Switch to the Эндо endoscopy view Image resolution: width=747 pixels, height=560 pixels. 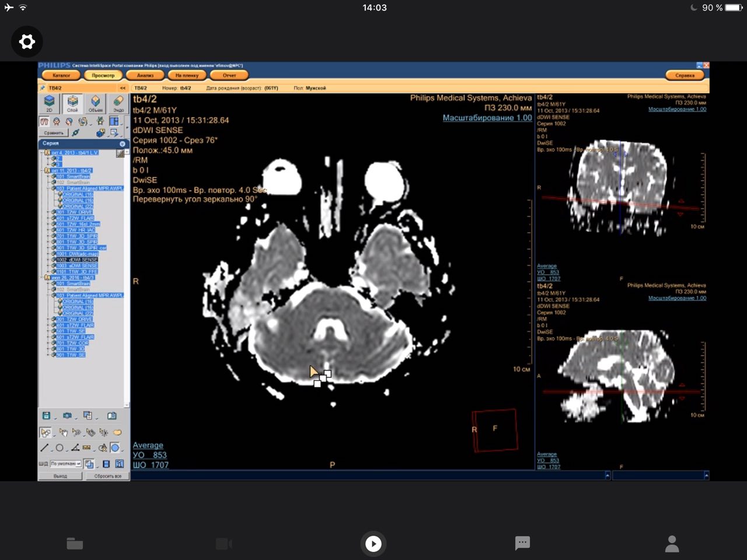click(x=118, y=103)
